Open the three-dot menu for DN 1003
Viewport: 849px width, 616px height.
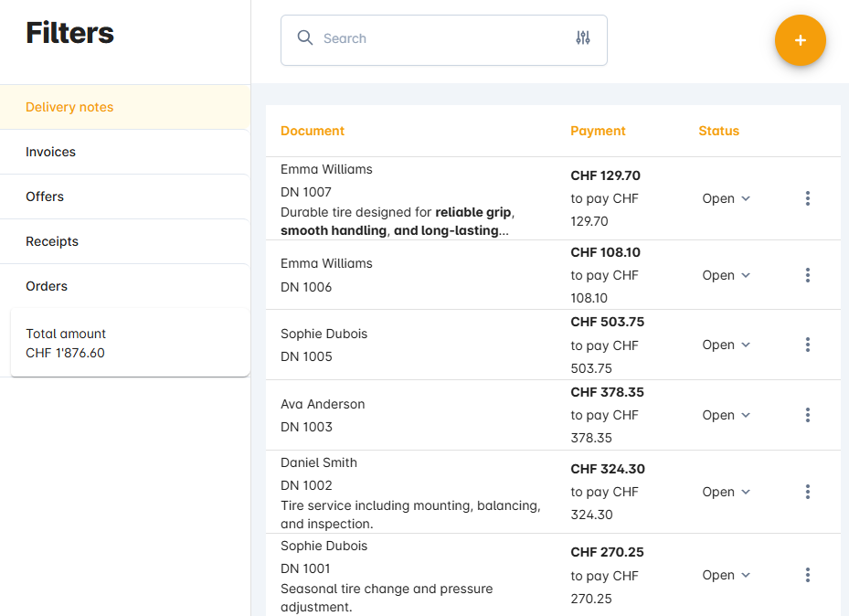[x=807, y=415]
